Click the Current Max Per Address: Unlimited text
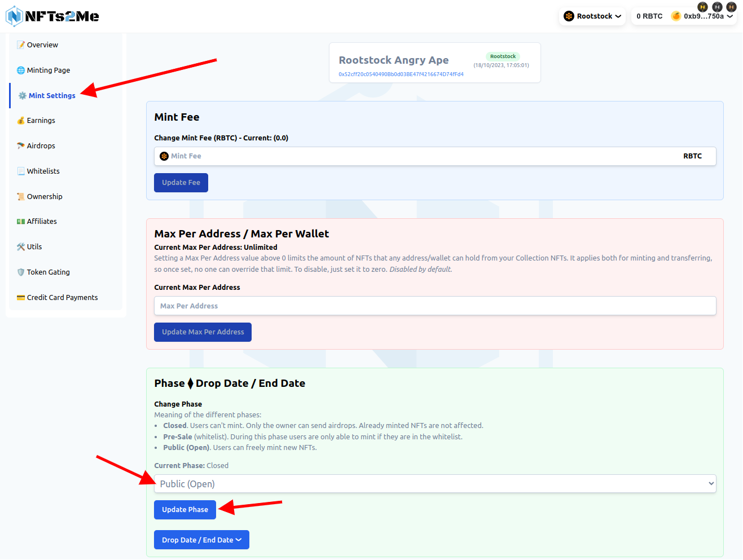The width and height of the screenshot is (743, 560). coord(216,247)
